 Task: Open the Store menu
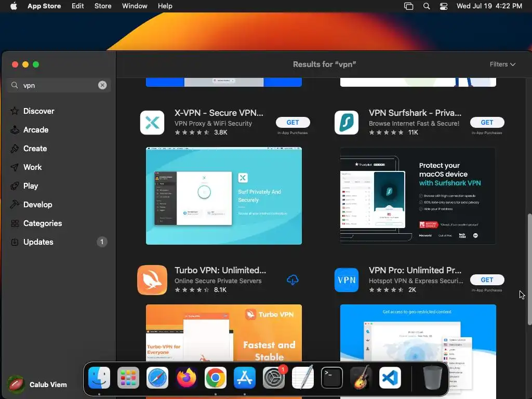(103, 6)
